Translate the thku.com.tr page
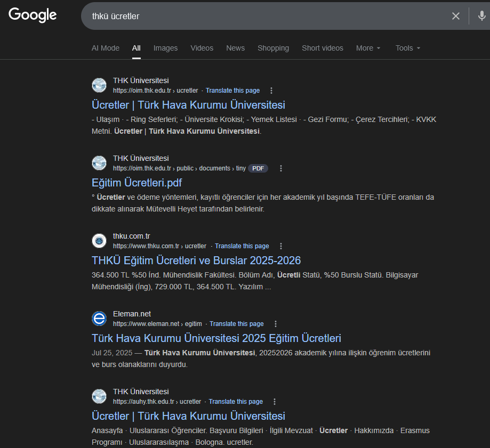The image size is (490, 448). 242,246
